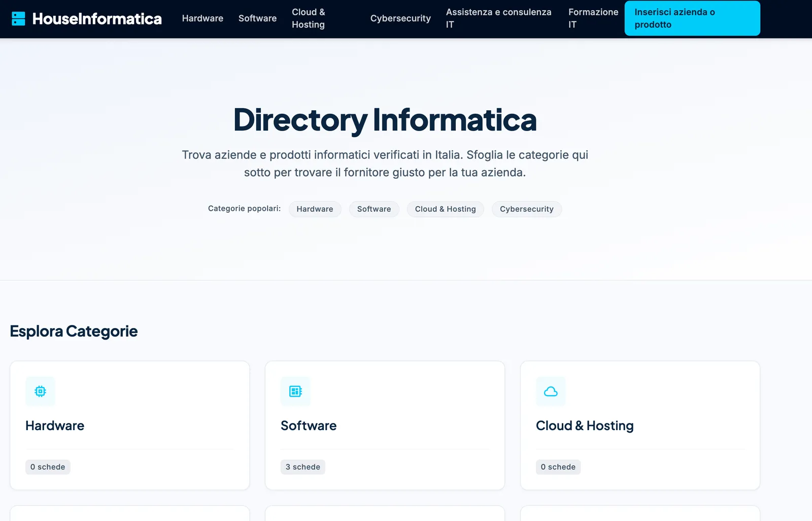
Task: Open Cybersecurity in the top navigation
Action: point(400,18)
